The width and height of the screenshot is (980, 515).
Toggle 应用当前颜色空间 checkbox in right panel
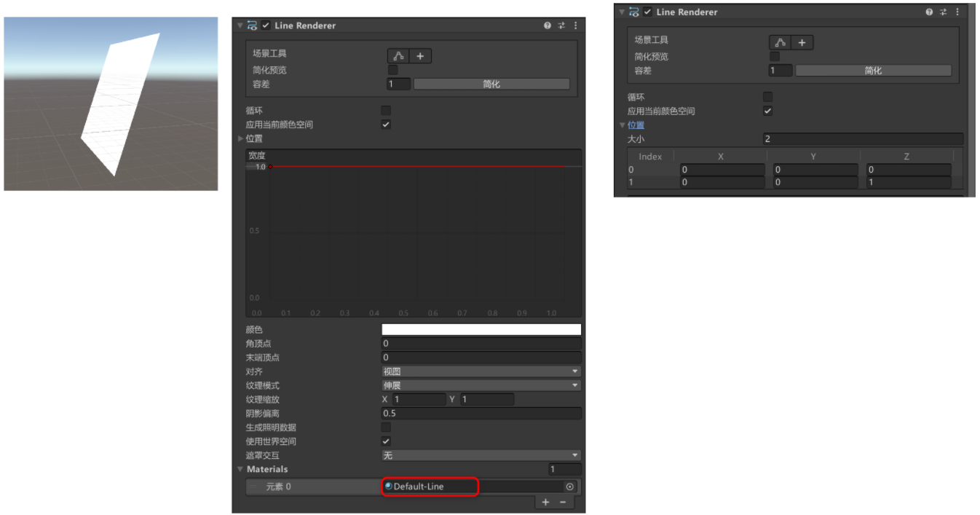coord(767,111)
